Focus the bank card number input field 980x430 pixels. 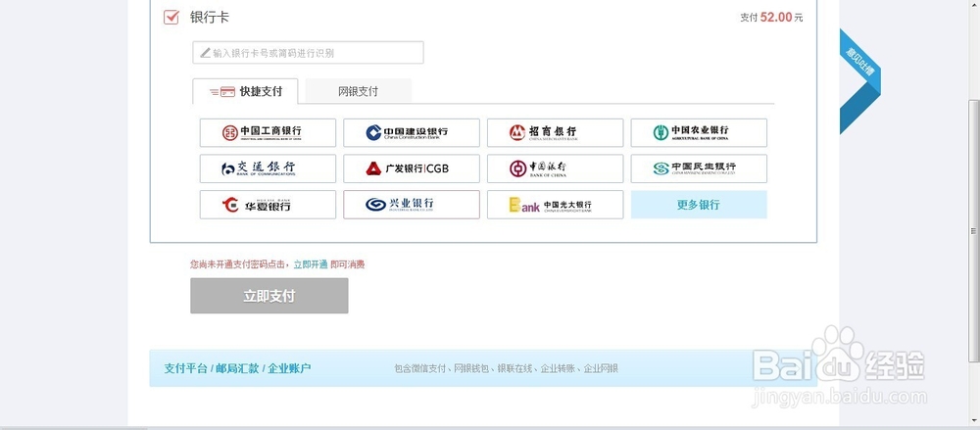(308, 53)
